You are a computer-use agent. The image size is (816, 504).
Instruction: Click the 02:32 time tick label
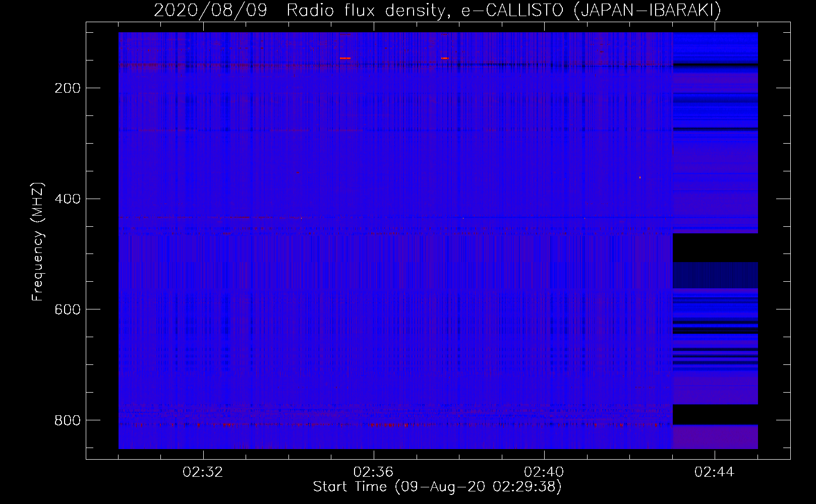(x=203, y=472)
